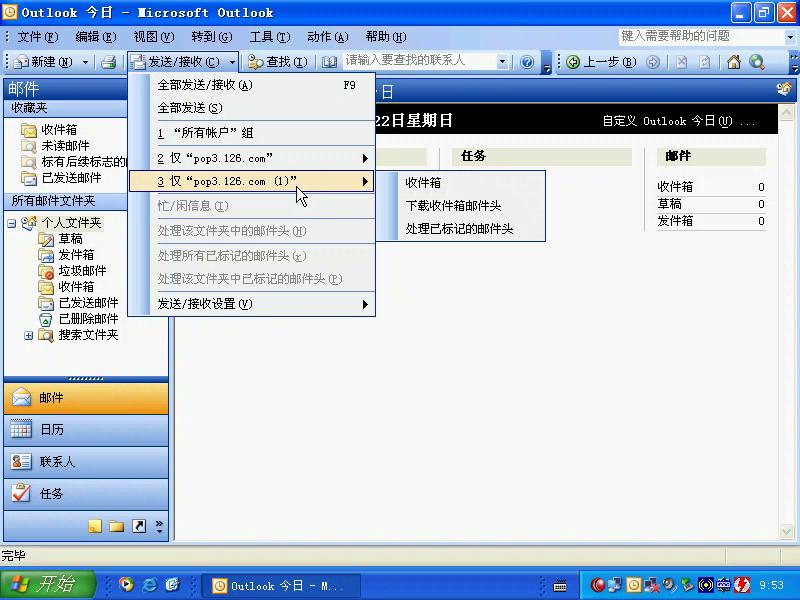The width and height of the screenshot is (800, 600).
Task: Open the Address Book icon
Action: (x=330, y=62)
